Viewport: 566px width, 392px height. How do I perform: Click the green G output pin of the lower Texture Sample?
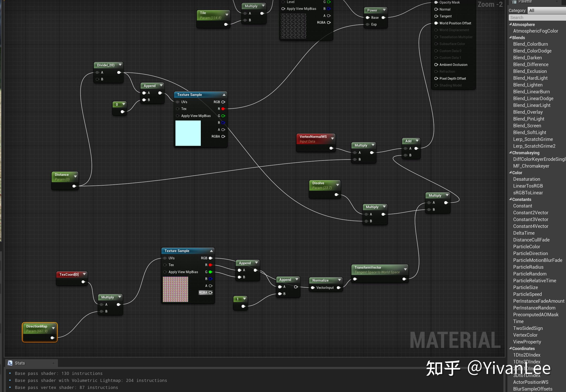tap(210, 272)
